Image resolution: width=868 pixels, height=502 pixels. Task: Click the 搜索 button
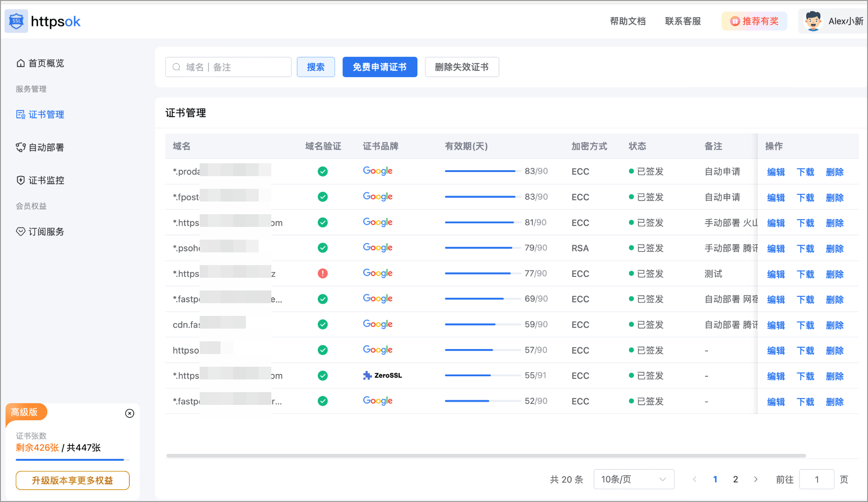pos(316,67)
